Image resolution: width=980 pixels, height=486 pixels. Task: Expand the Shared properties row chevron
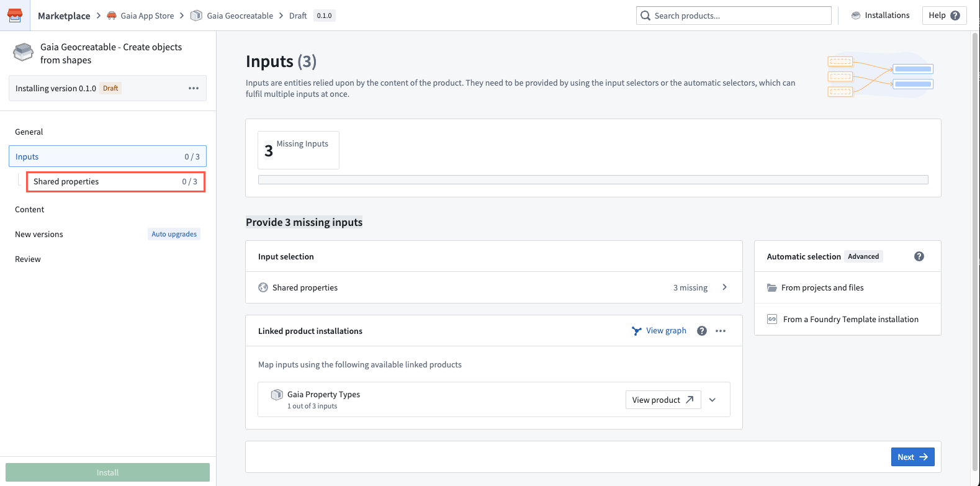724,287
